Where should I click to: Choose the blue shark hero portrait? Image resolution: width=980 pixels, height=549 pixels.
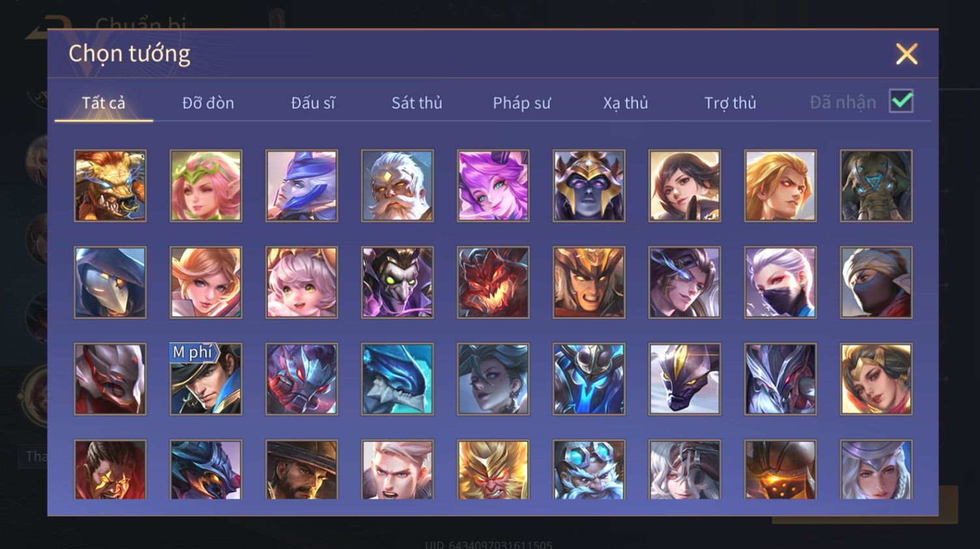coord(397,379)
